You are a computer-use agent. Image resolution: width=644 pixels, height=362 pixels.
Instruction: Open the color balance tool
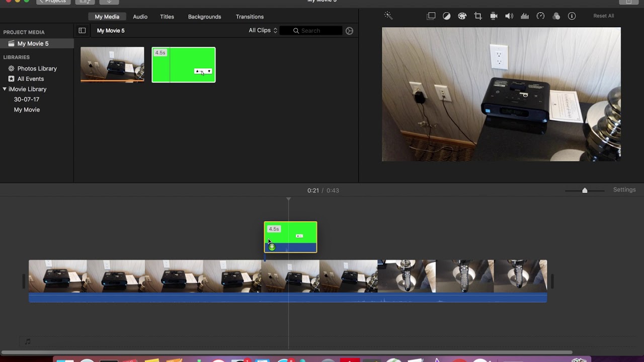click(446, 16)
